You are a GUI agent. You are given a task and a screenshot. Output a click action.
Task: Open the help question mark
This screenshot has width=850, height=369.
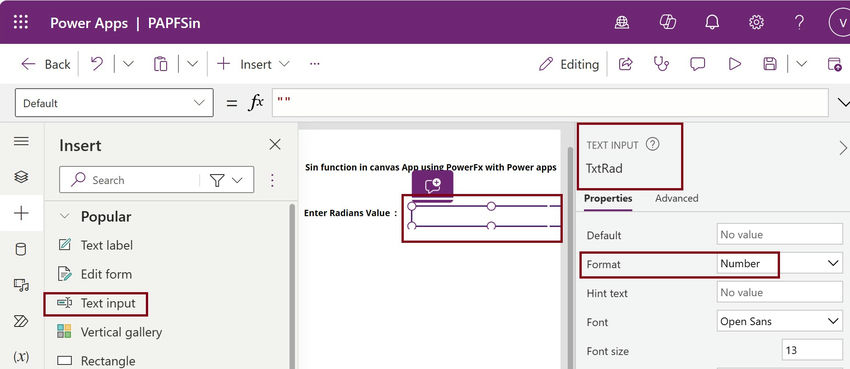(x=799, y=22)
